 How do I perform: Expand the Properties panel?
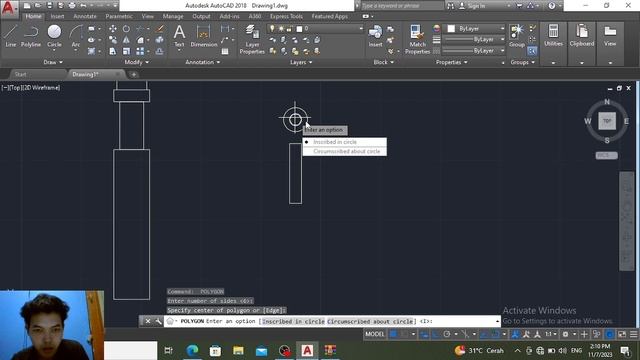[x=451, y=62]
